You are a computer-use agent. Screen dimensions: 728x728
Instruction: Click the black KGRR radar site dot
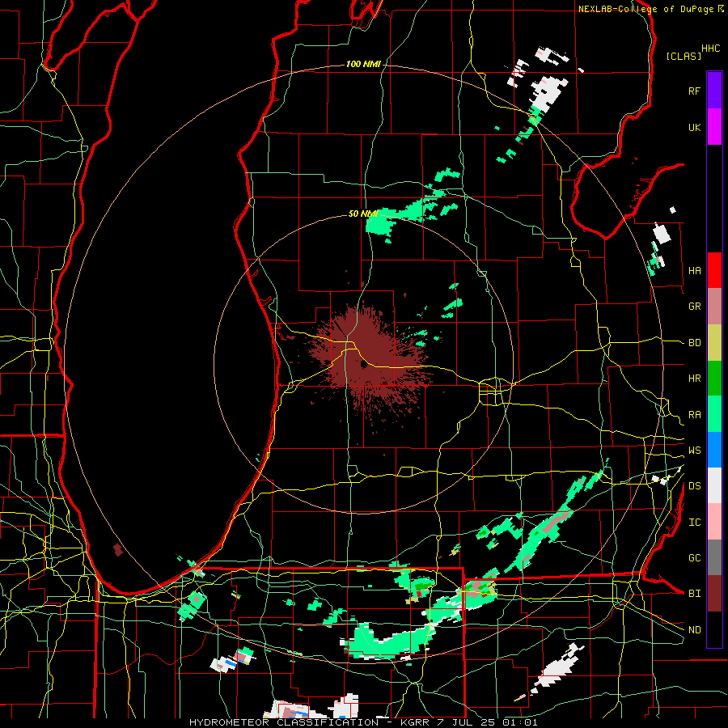click(364, 365)
